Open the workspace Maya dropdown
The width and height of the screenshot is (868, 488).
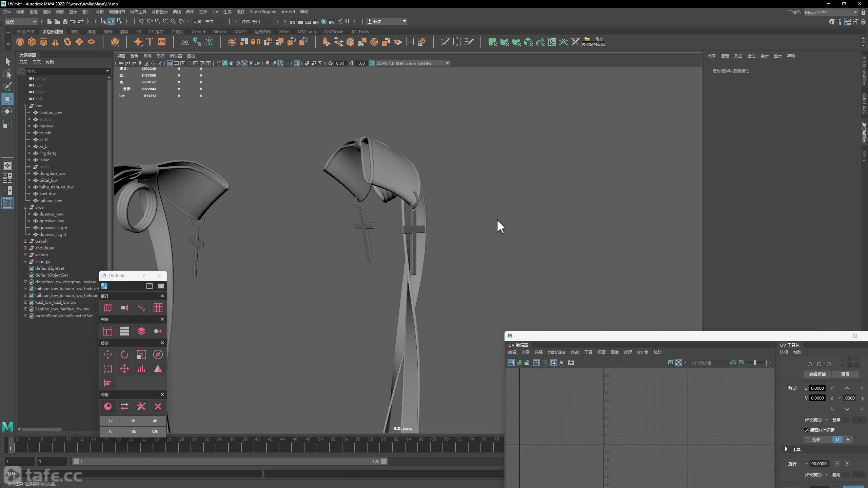pyautogui.click(x=831, y=12)
